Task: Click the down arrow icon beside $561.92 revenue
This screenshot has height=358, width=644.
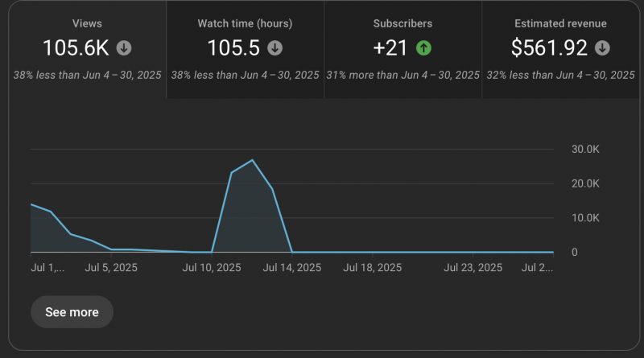Action: (601, 48)
